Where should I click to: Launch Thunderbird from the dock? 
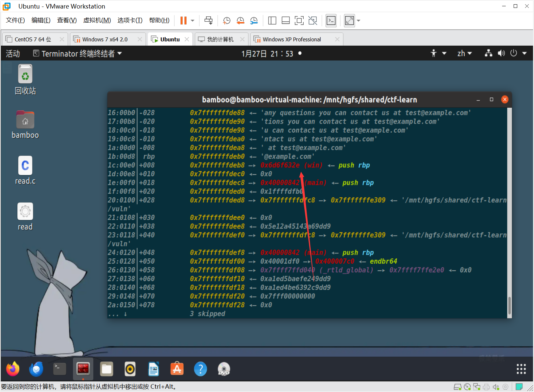click(36, 369)
